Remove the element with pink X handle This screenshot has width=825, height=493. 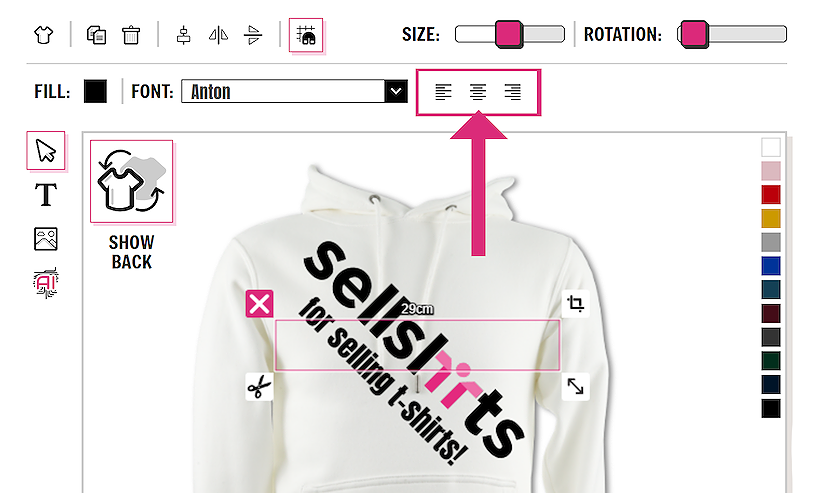click(259, 304)
